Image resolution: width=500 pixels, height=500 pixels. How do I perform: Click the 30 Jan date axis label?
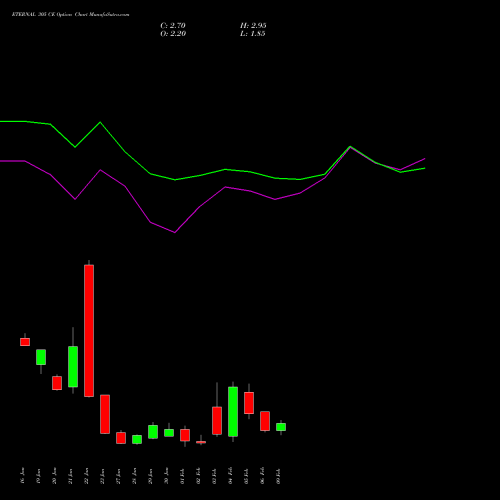[x=166, y=476]
